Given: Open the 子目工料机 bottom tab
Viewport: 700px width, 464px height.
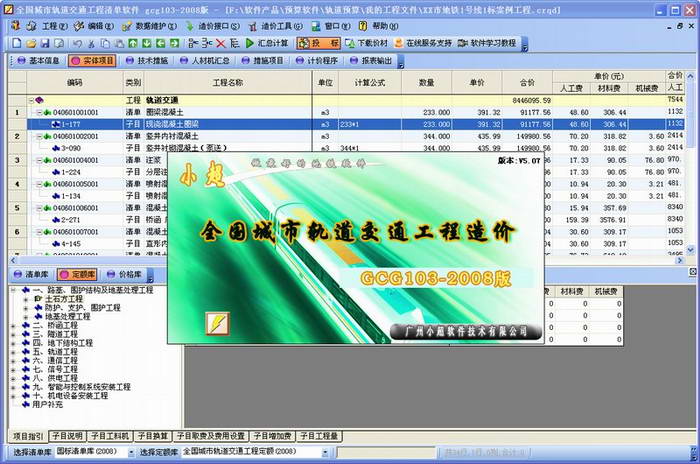Looking at the screenshot, I should pos(110,436).
